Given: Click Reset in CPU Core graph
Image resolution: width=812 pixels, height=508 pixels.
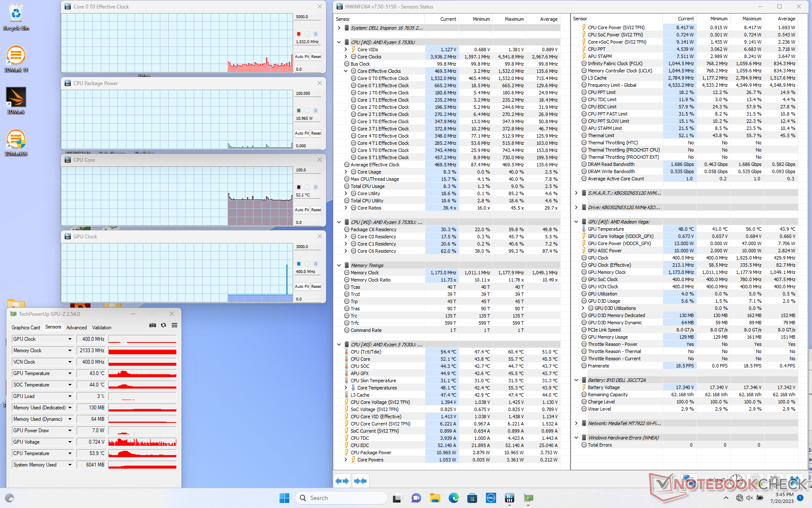Looking at the screenshot, I should click(x=316, y=210).
